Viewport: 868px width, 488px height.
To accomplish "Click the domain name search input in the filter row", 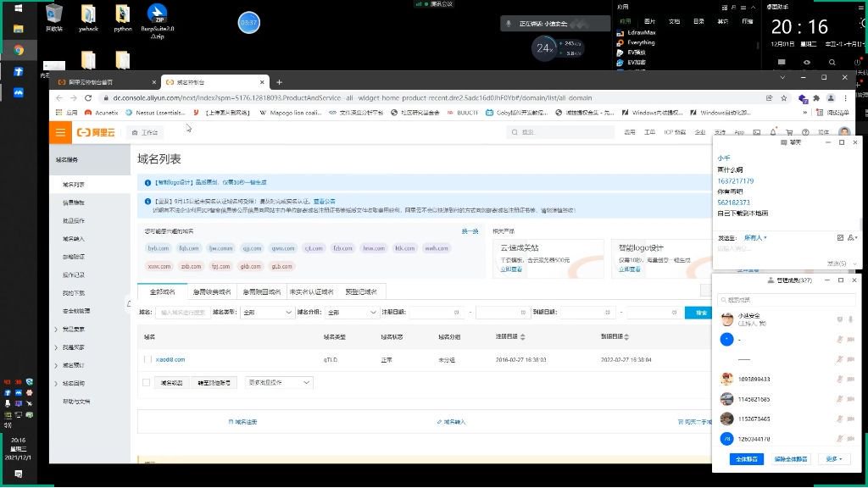I will click(183, 312).
